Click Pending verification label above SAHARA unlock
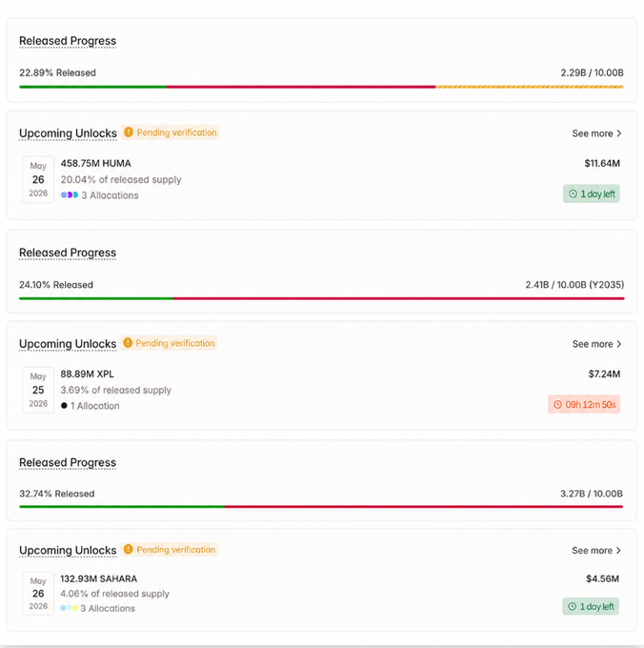The width and height of the screenshot is (644, 648). click(x=176, y=550)
